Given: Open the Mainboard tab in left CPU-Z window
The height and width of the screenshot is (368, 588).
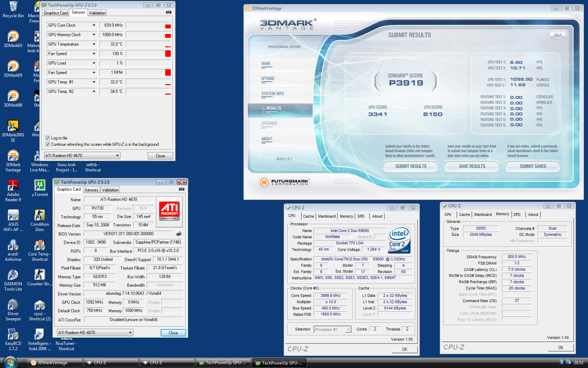Looking at the screenshot, I should [x=327, y=216].
